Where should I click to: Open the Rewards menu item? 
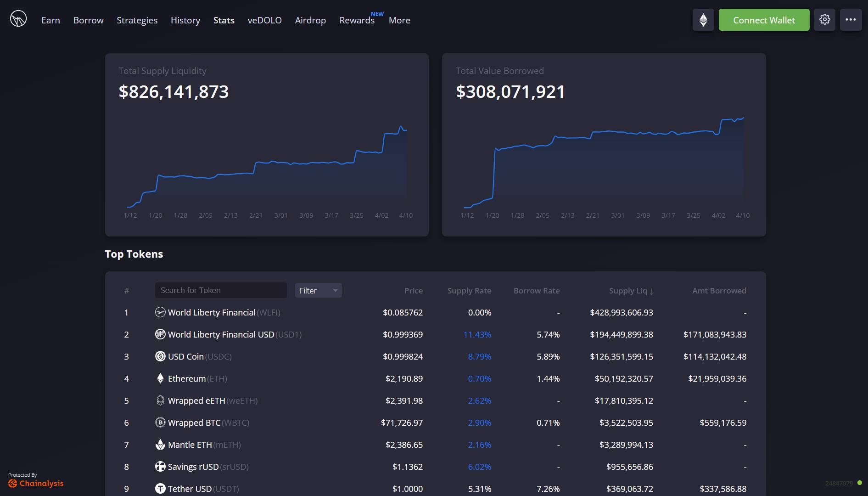click(x=357, y=20)
